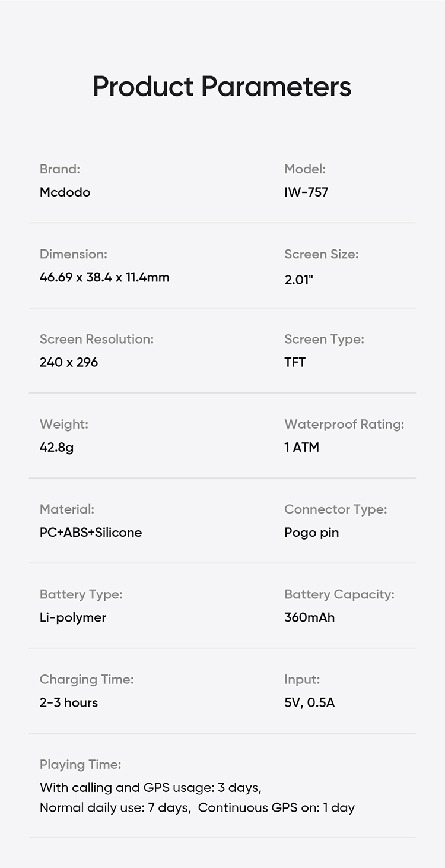Select the 360mAh battery capacity value
Viewport: 445px width, 868px height.
point(309,617)
